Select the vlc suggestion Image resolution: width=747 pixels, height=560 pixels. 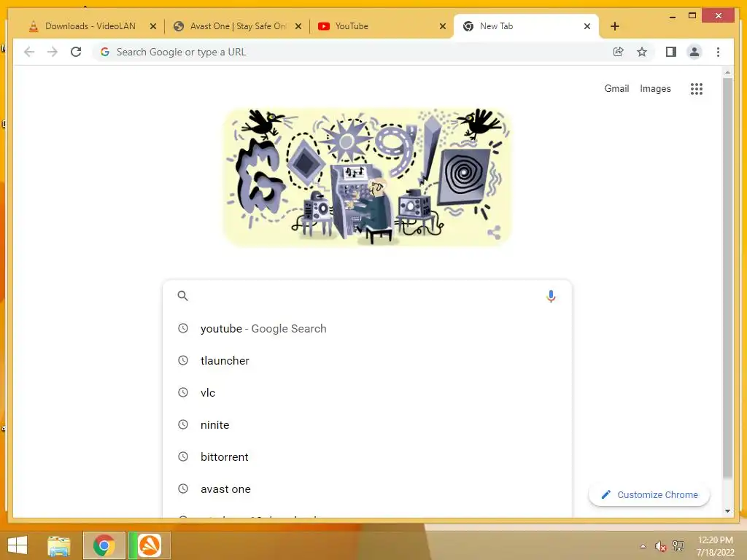tap(367, 392)
